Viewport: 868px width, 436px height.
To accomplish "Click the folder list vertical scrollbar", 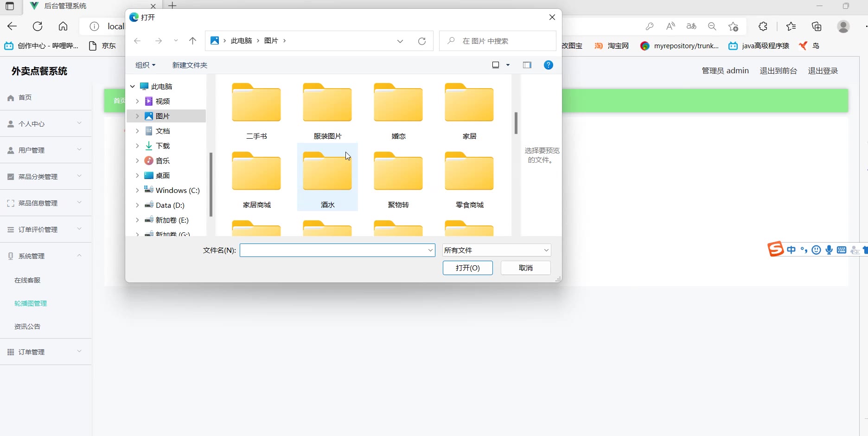I will [516, 123].
